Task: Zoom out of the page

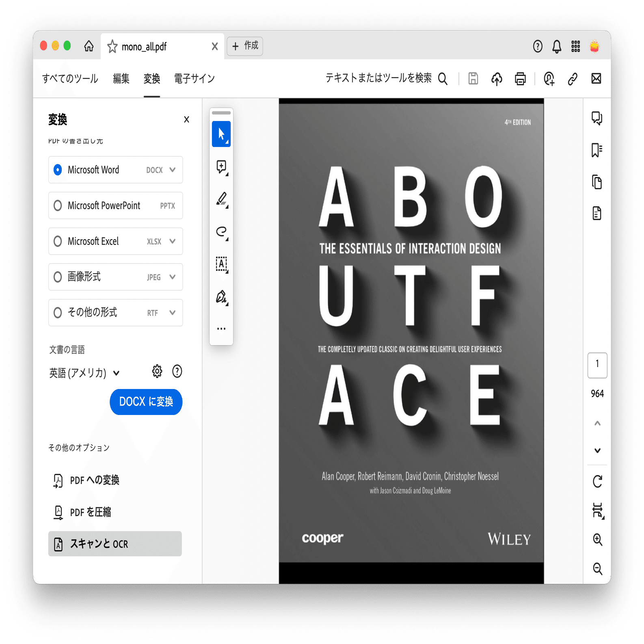Action: click(597, 568)
